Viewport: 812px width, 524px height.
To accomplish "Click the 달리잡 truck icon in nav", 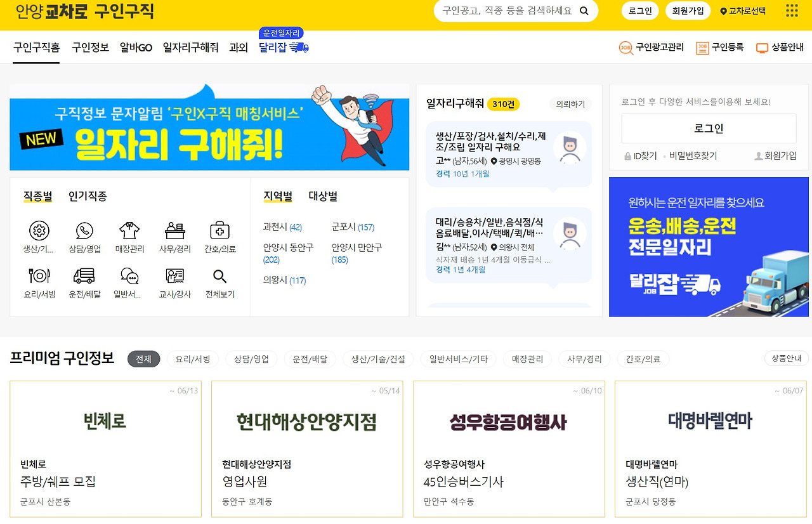I will pyautogui.click(x=299, y=48).
